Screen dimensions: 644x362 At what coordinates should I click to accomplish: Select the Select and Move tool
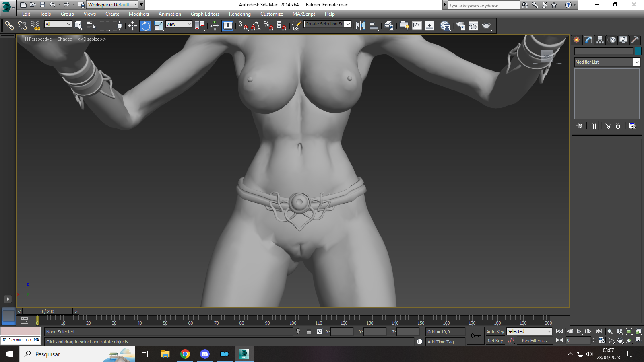tap(132, 26)
